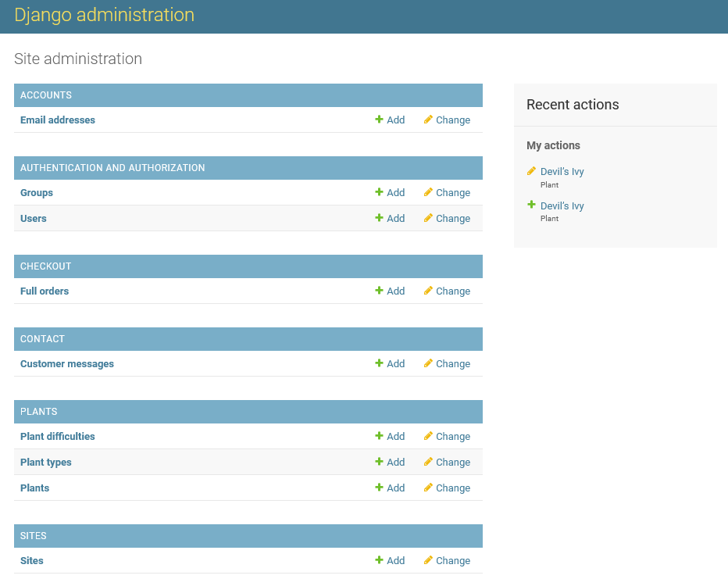The image size is (728, 586).
Task: Open the Authentication and Authorization section
Action: click(112, 168)
